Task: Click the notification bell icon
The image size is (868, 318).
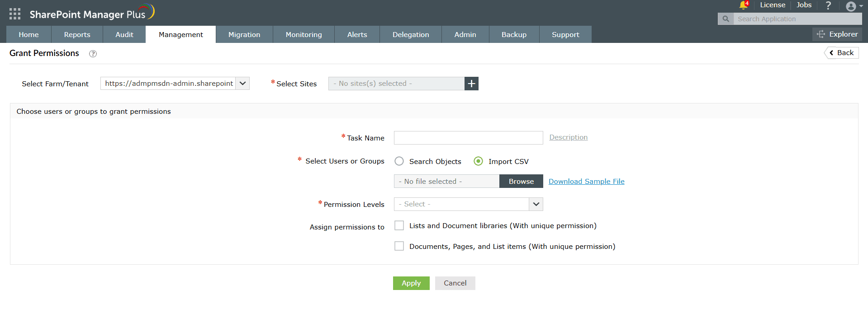Action: pyautogui.click(x=743, y=5)
